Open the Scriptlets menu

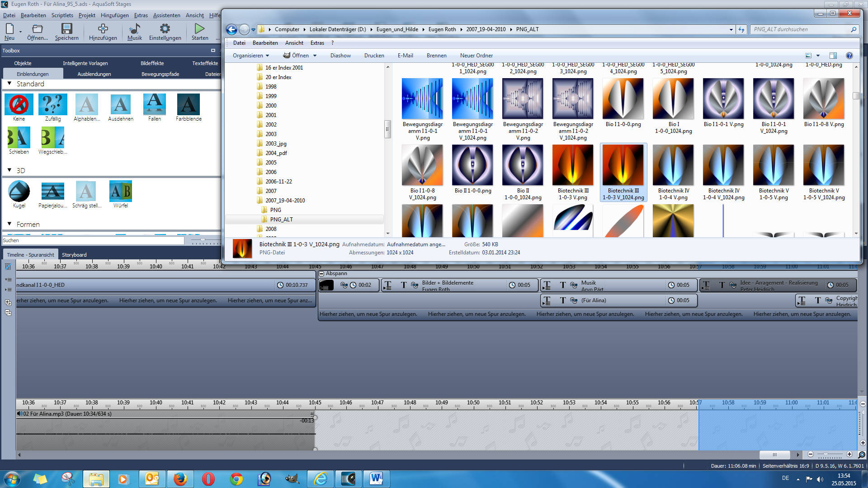(62, 15)
